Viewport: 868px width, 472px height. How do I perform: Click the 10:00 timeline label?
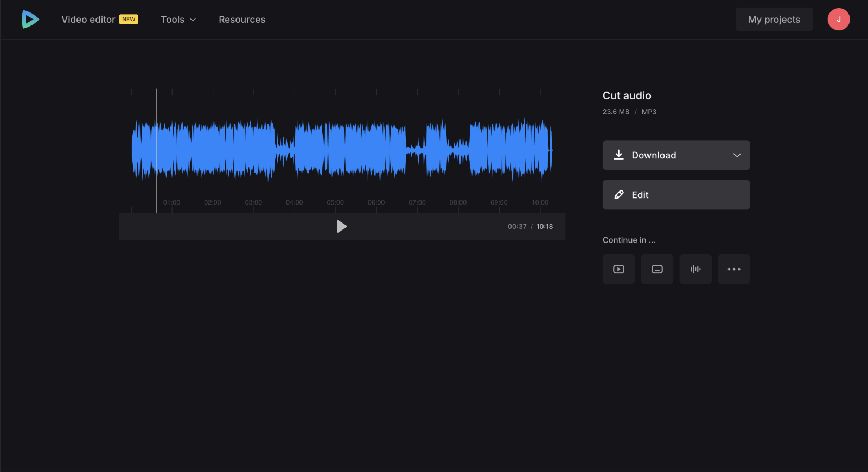pyautogui.click(x=540, y=202)
